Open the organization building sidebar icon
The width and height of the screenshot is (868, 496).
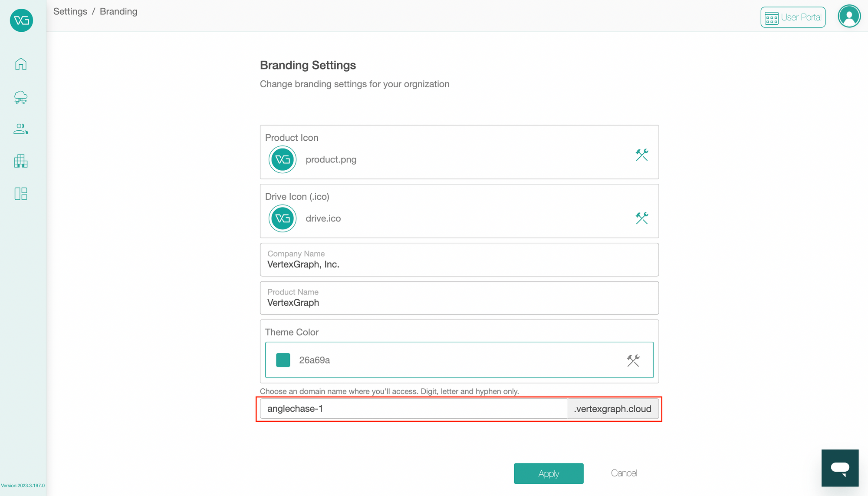pos(21,161)
